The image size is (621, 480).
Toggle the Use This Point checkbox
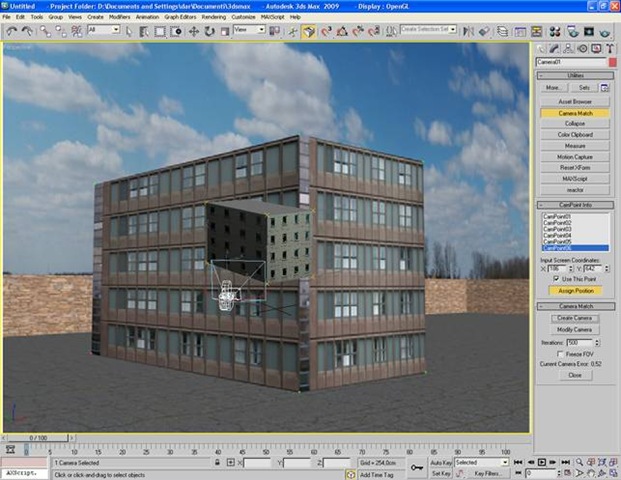coord(555,278)
